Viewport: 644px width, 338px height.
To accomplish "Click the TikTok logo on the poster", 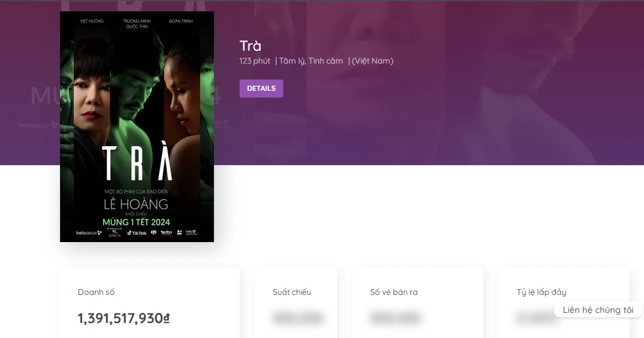I will [x=137, y=232].
